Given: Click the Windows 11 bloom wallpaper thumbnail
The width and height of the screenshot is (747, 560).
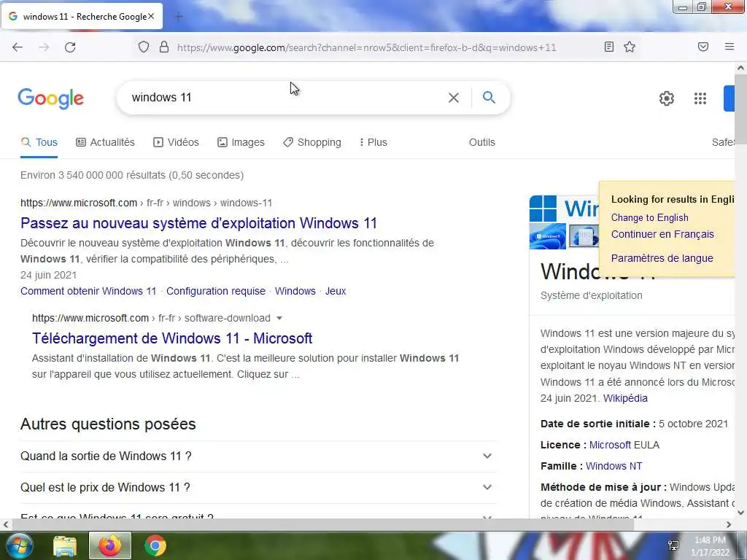Looking at the screenshot, I should [x=547, y=236].
